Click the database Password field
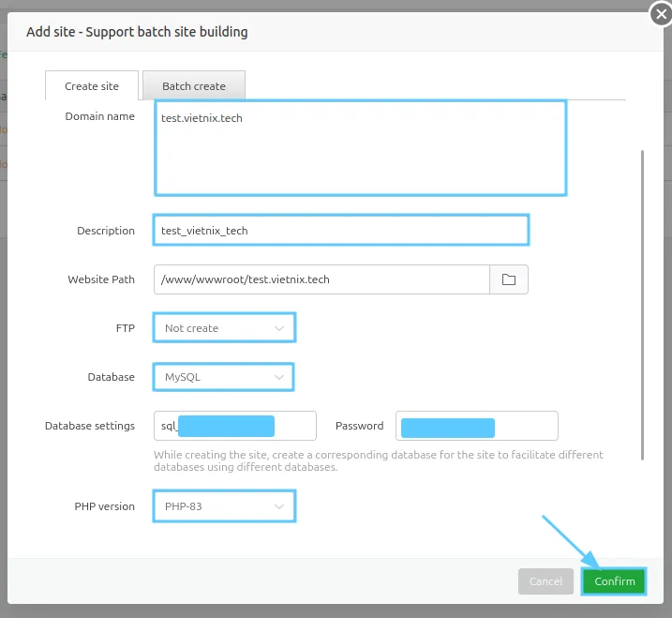672x618 pixels. point(477,426)
